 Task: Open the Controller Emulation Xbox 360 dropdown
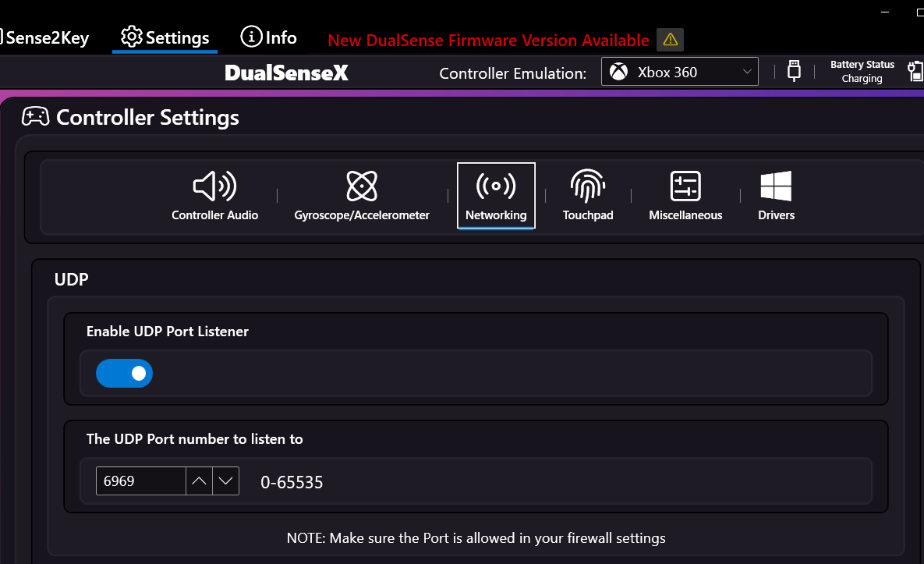[x=679, y=71]
